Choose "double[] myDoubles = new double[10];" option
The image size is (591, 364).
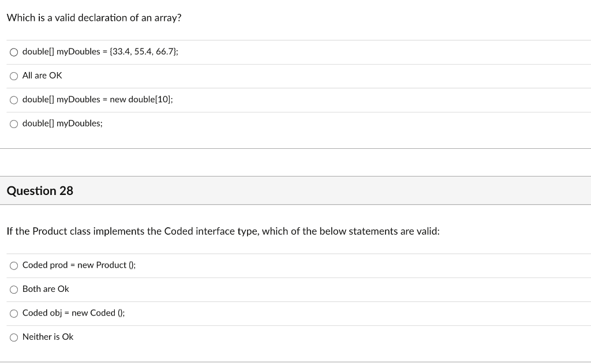coord(13,100)
